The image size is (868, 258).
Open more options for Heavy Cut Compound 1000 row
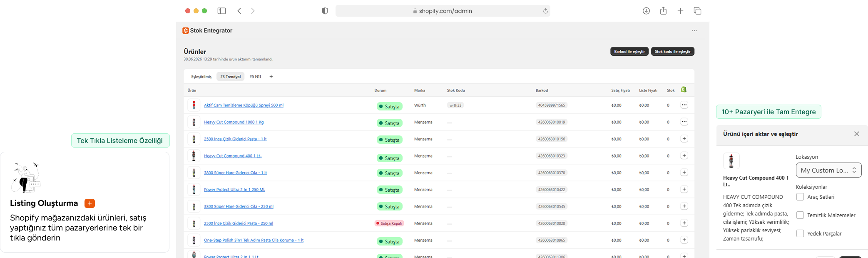(684, 122)
